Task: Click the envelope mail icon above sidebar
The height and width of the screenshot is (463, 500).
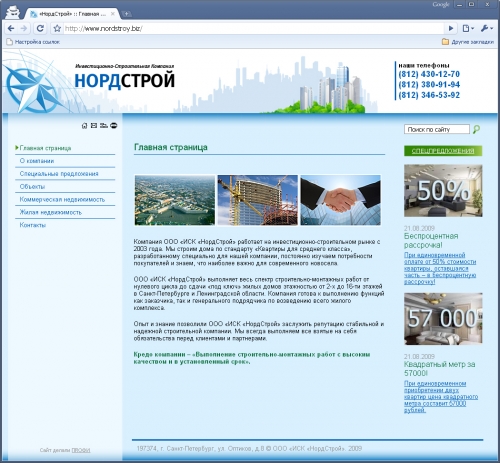Action: click(94, 125)
